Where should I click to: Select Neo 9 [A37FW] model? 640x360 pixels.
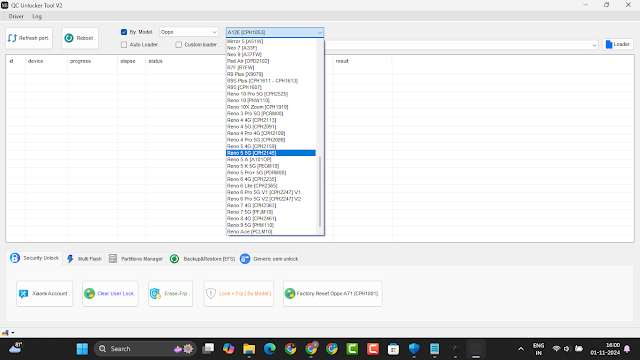[271, 54]
